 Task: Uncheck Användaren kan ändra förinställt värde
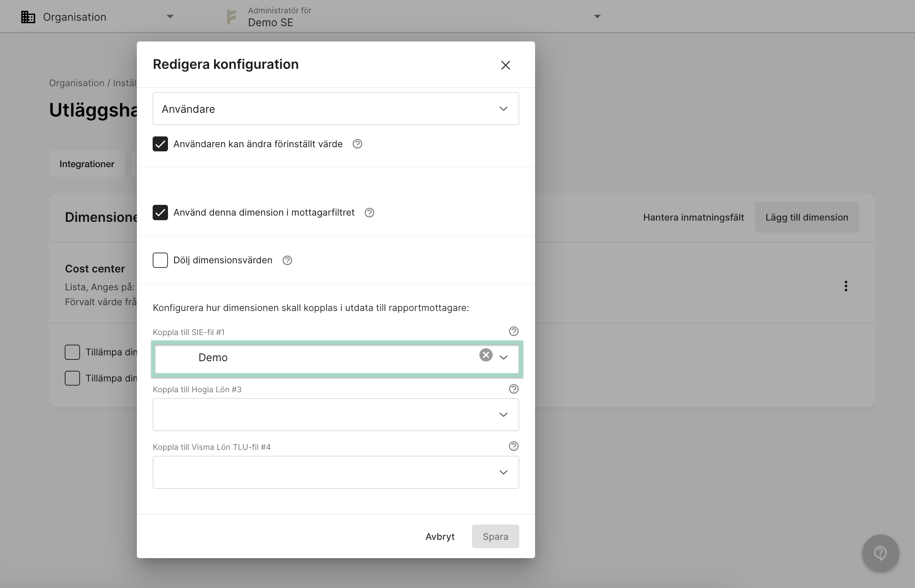click(160, 144)
